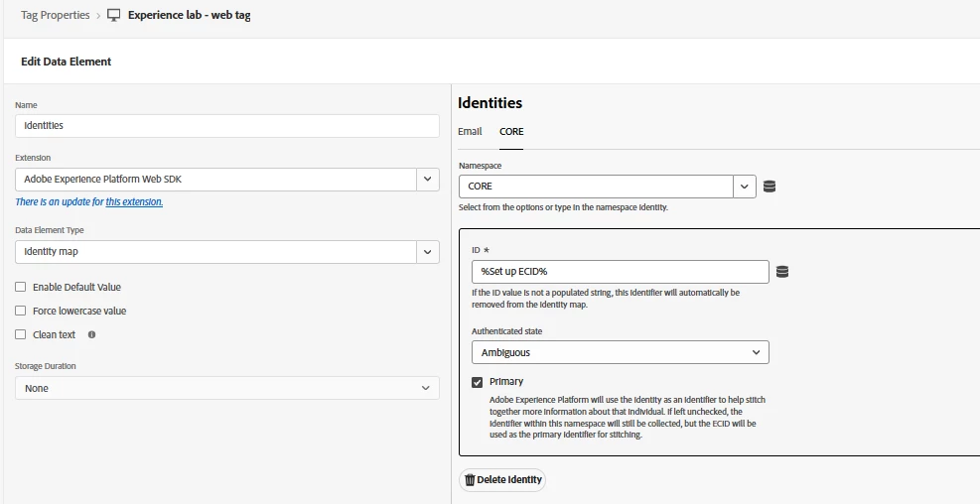
Task: Open the Extension dropdown
Action: pyautogui.click(x=427, y=180)
